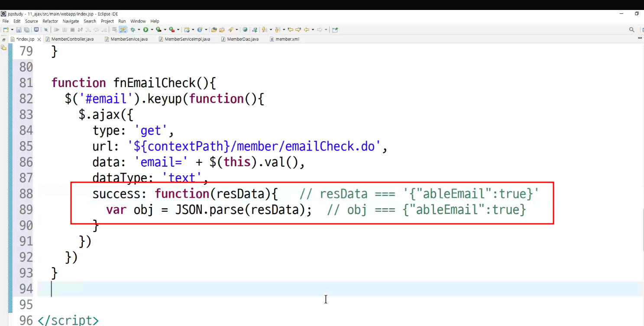Click the Step Return debug icon
The image size is (644, 326).
[104, 30]
